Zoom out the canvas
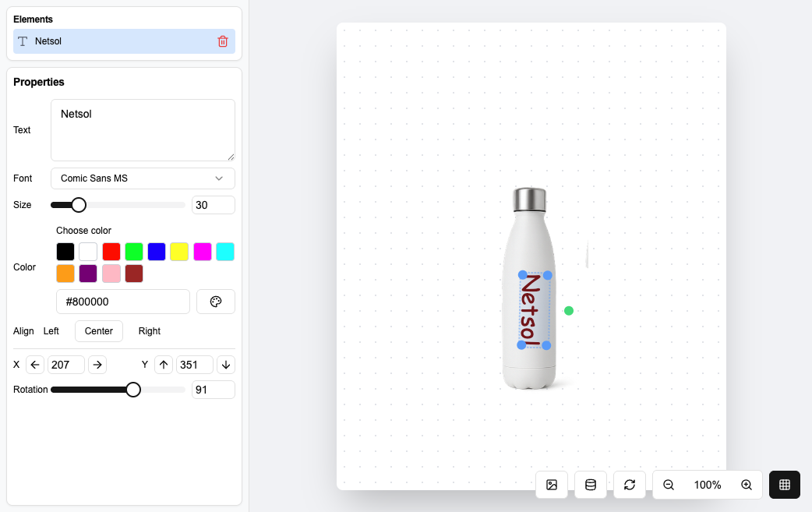Screen dimensions: 812x512 (x=669, y=485)
